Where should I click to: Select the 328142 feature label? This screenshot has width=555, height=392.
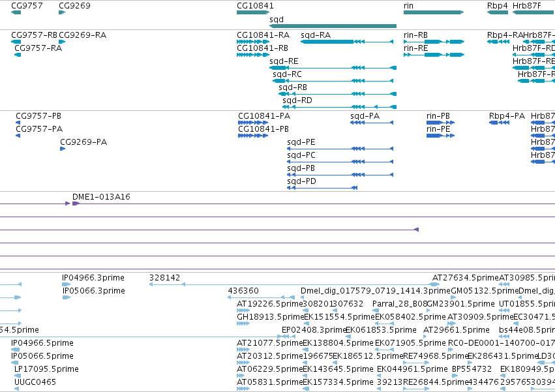pos(164,278)
